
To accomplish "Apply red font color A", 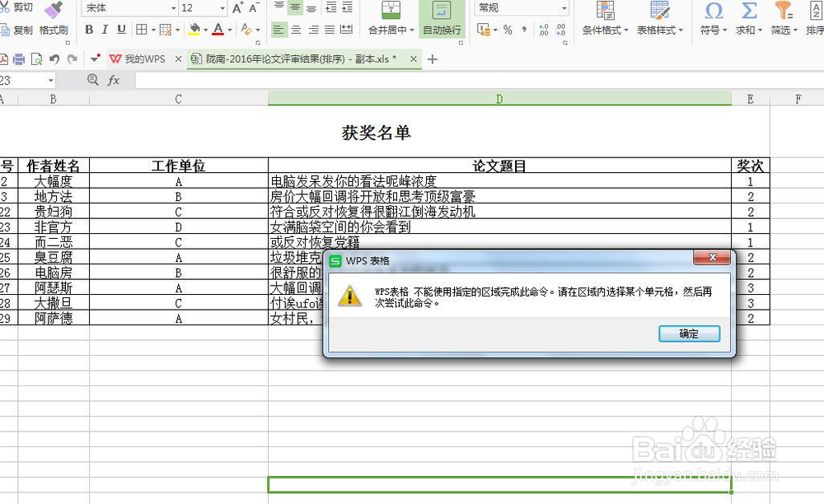I will click(x=218, y=30).
